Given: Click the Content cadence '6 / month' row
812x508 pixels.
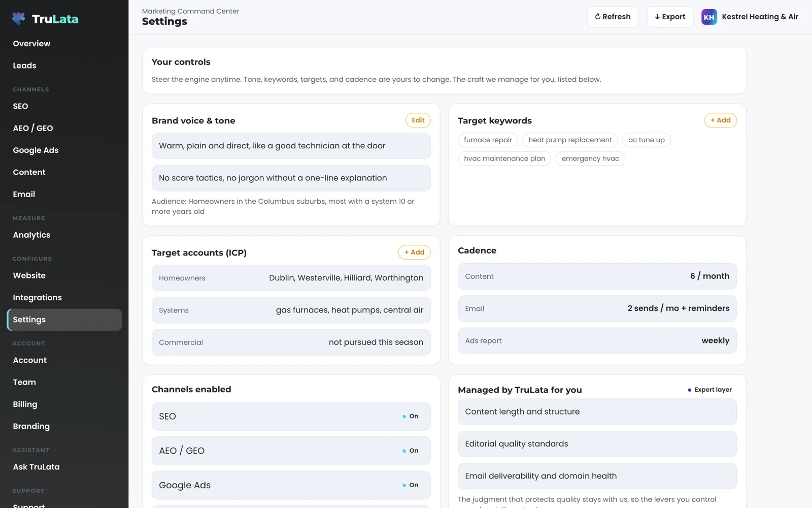Looking at the screenshot, I should tap(597, 276).
